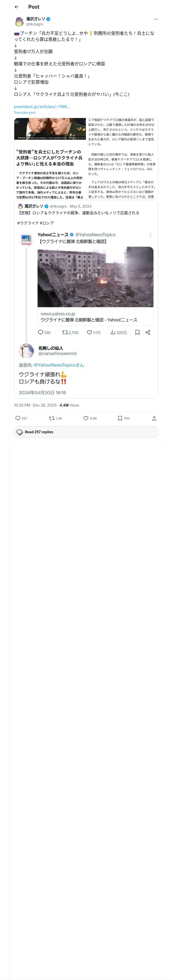Click the @tkzwgrs handle under author name
Screen dimensions: 172x980
pos(34,24)
